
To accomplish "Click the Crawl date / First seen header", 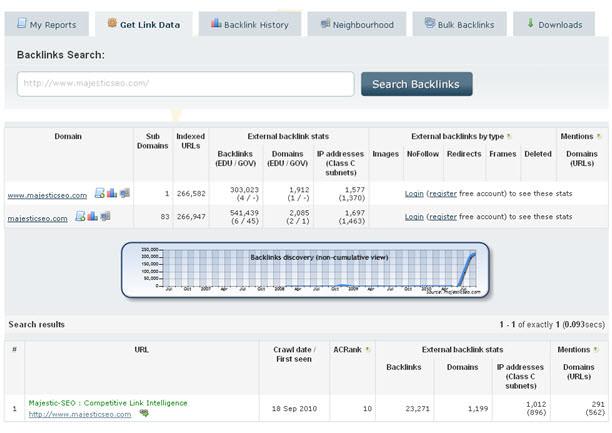I will click(x=294, y=354).
